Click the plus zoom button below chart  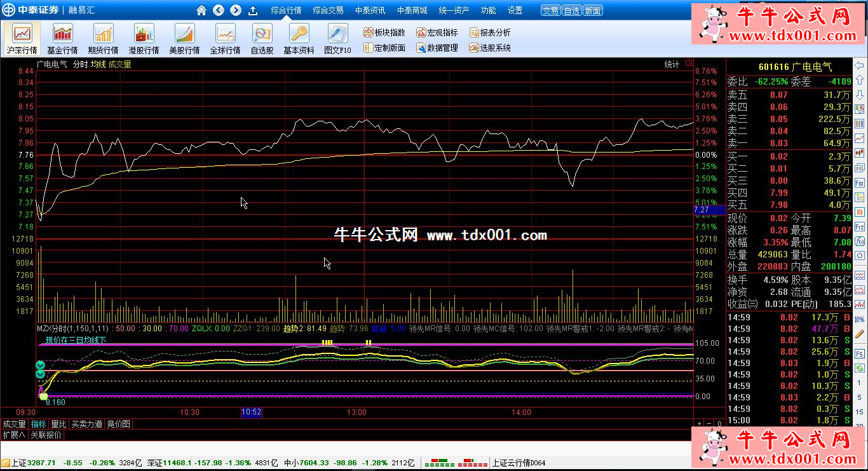coord(699,424)
